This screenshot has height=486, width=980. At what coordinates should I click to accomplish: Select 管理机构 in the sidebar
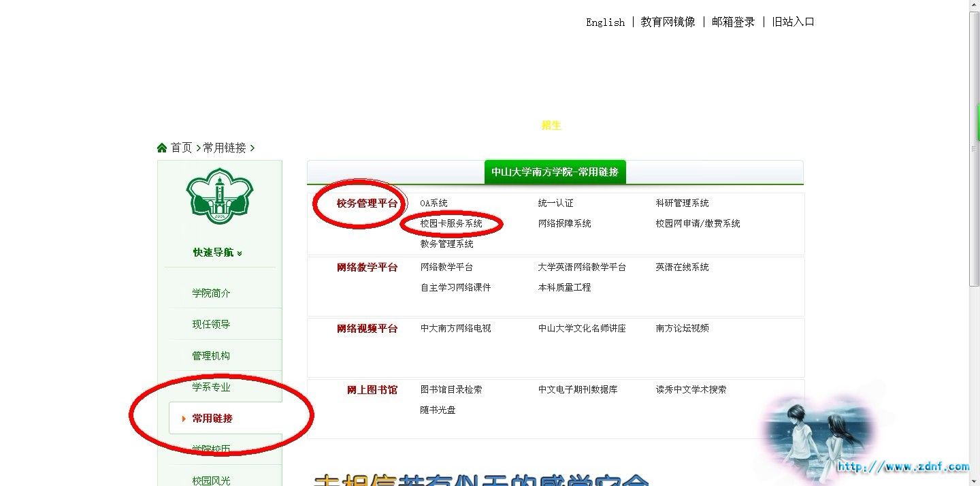click(211, 356)
